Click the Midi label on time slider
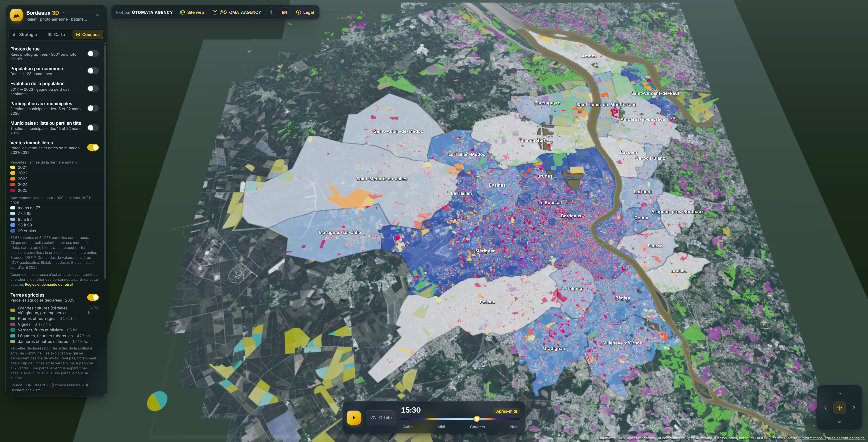Screen dimensions: 868x442 tap(441, 427)
